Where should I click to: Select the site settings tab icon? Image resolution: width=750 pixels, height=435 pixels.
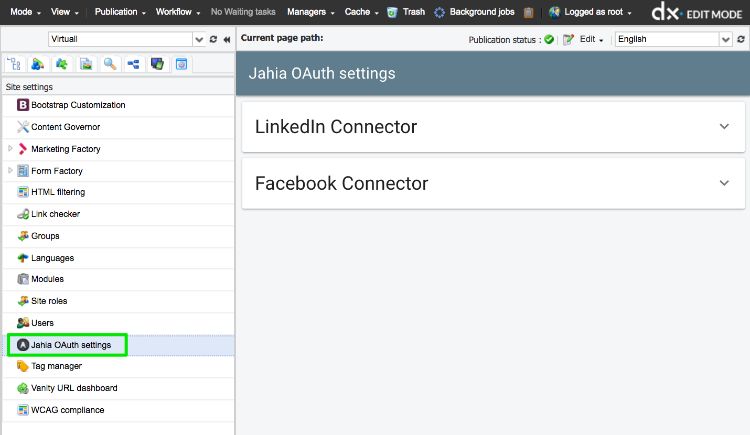[x=181, y=64]
